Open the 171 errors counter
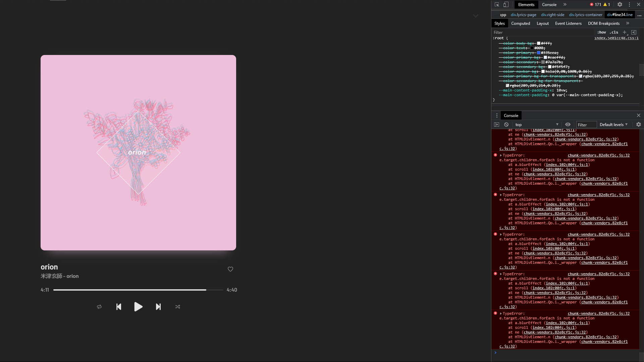Image resolution: width=644 pixels, height=362 pixels. coord(595,5)
